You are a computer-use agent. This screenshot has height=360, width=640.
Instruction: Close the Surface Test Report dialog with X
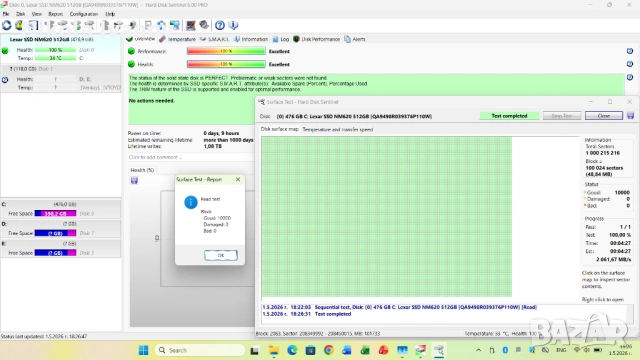click(238, 179)
